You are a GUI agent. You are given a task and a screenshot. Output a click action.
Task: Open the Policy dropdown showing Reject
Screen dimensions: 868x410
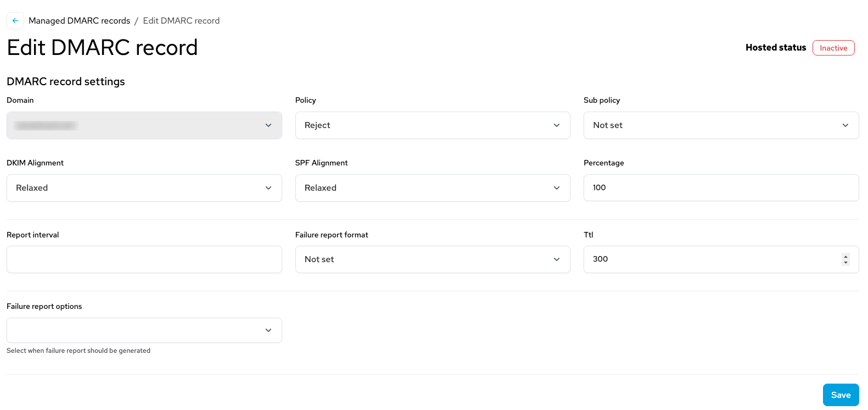[x=433, y=125]
